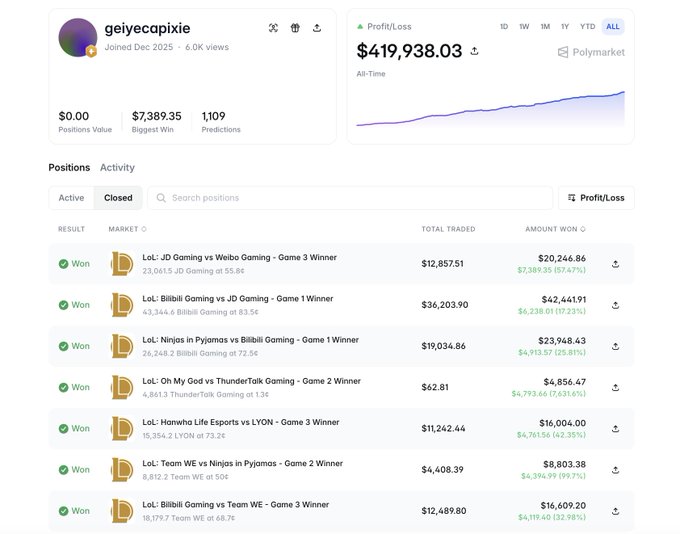The height and width of the screenshot is (534, 680).
Task: Open Bilibili Gaming vs JD Gaming Game 1 market
Action: coord(238,298)
